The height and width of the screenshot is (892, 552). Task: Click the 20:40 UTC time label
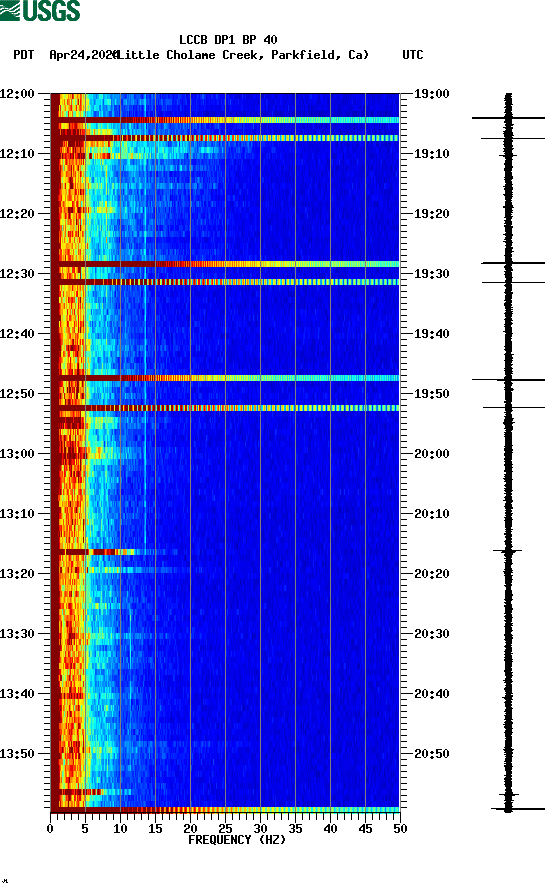coord(432,694)
